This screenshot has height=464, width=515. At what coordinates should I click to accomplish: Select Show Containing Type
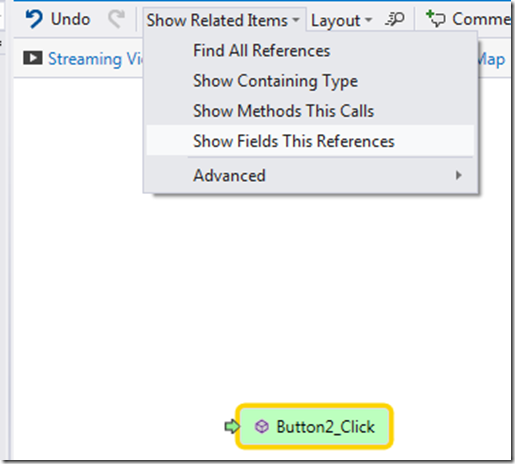point(275,81)
